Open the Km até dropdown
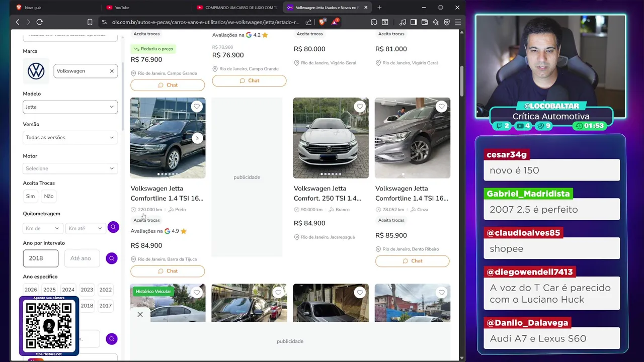The width and height of the screenshot is (644, 362). click(x=85, y=228)
